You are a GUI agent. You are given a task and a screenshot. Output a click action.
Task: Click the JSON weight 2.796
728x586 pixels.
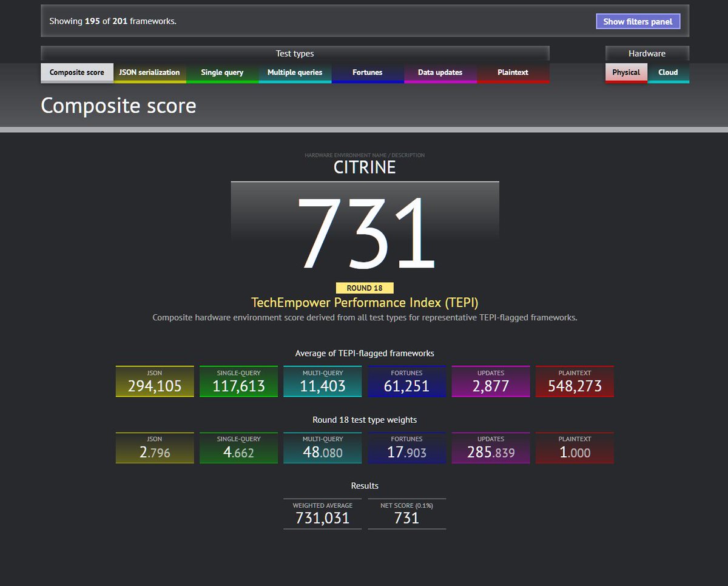(155, 452)
